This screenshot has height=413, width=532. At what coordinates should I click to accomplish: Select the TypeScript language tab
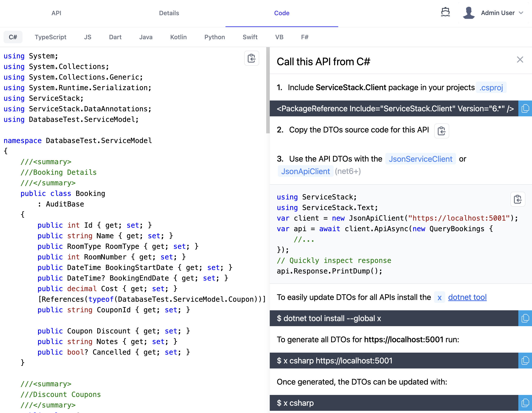50,37
